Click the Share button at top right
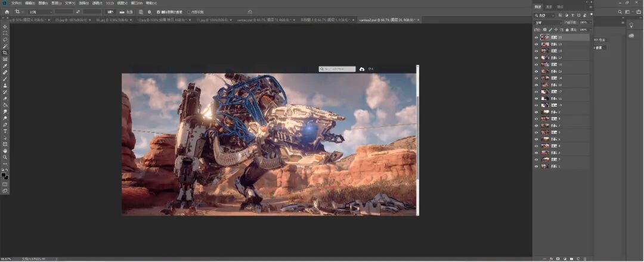 point(639,12)
